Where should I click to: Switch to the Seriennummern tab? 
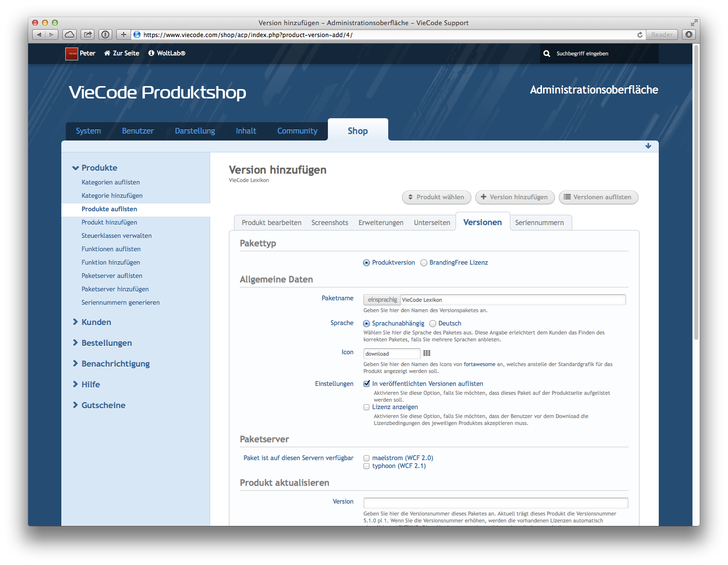point(539,223)
